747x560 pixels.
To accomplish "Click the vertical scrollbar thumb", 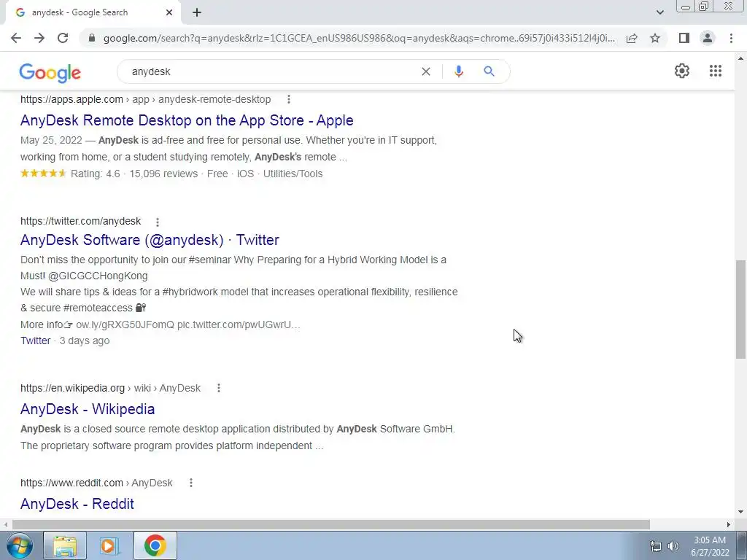I will [x=740, y=309].
